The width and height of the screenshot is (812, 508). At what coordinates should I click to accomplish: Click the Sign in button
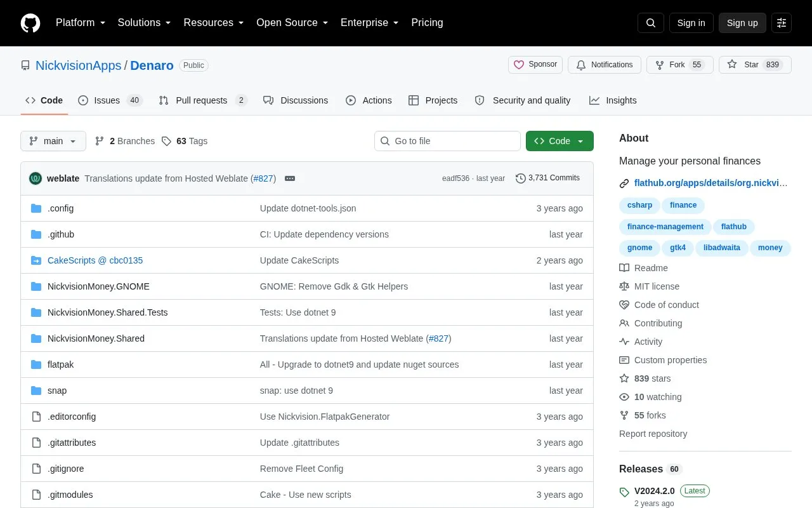tap(691, 23)
